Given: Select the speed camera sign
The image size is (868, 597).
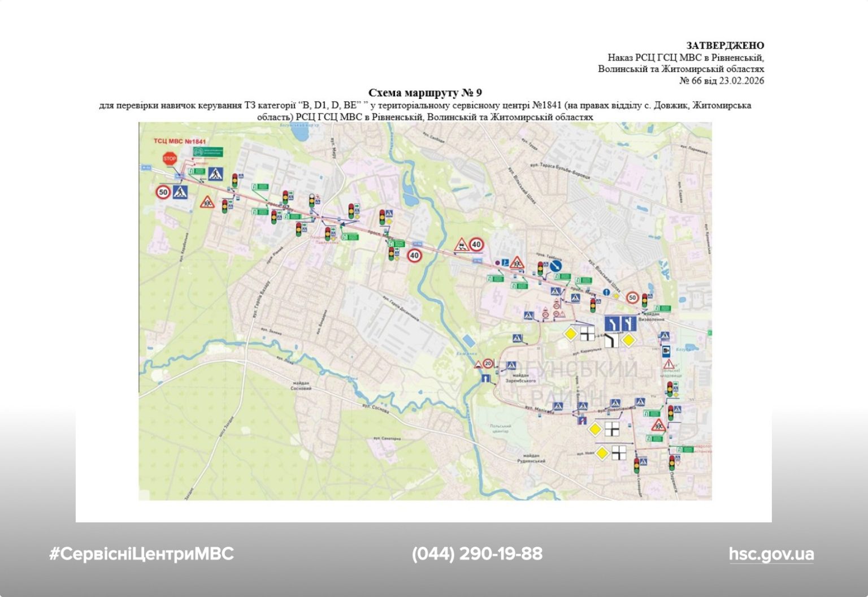Looking at the screenshot, I should pyautogui.click(x=666, y=350).
